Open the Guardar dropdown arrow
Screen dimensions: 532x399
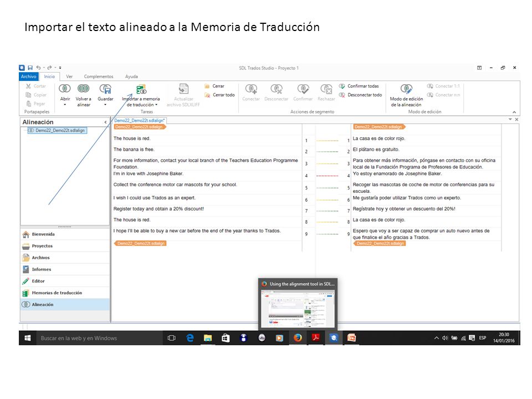(x=105, y=105)
